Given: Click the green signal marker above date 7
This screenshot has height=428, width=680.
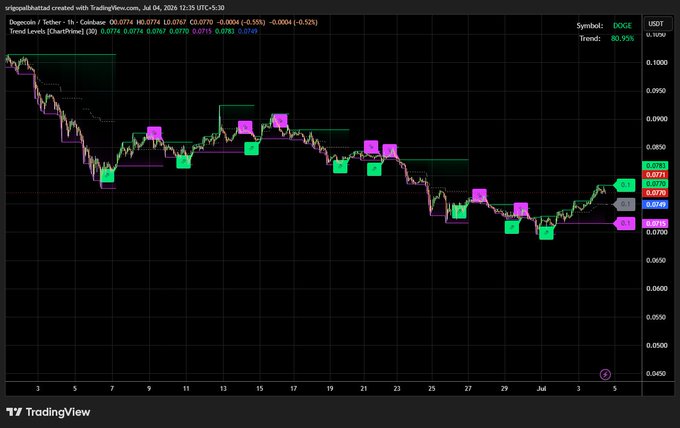Looking at the screenshot, I should pos(107,176).
